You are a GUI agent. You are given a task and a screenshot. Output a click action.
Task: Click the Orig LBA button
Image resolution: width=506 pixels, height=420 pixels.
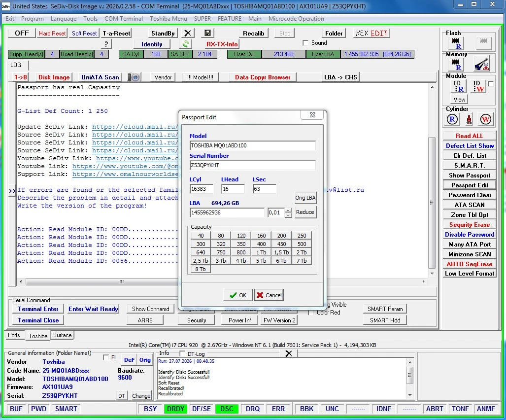305,198
